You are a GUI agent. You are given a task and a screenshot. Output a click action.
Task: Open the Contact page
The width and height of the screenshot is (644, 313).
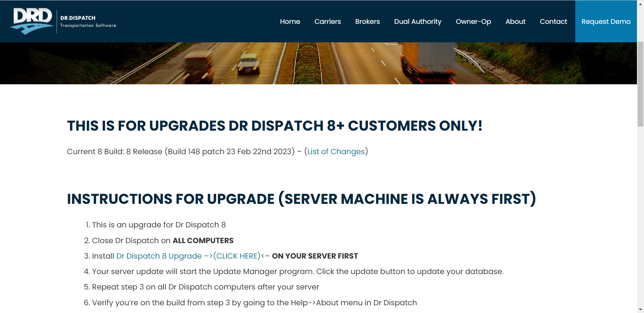click(x=553, y=21)
